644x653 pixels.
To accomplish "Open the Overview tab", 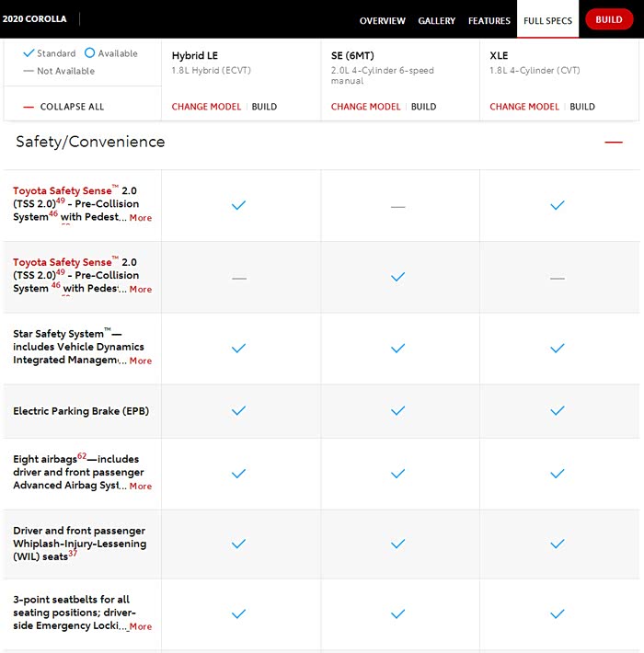I will pyautogui.click(x=382, y=21).
